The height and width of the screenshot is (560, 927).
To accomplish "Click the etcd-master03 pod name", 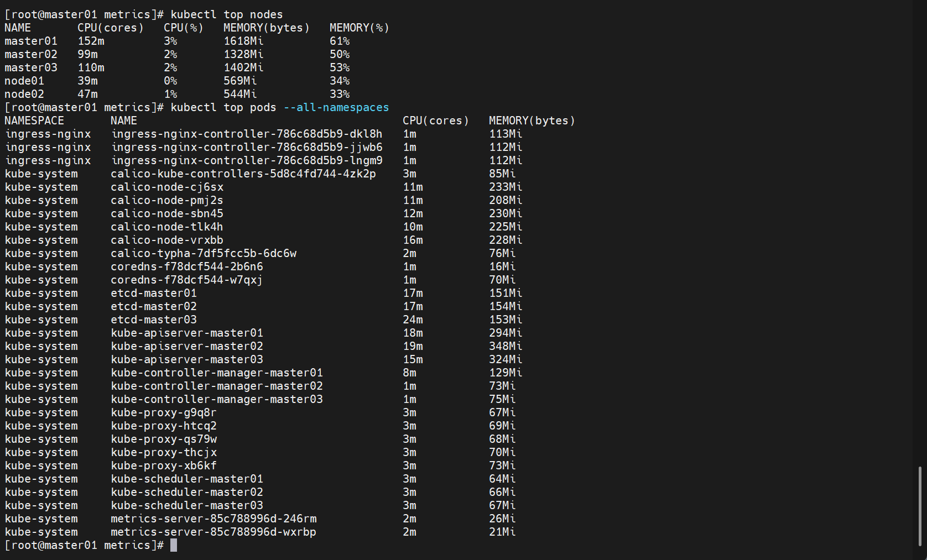I will pyautogui.click(x=154, y=320).
